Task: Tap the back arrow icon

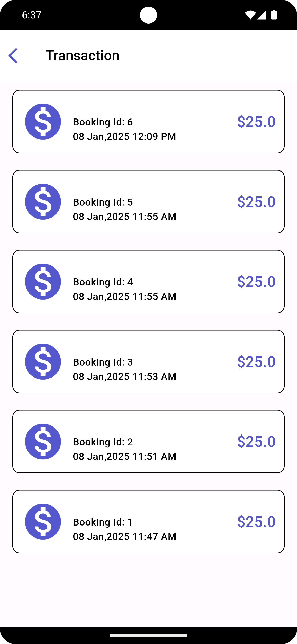Action: tap(13, 56)
